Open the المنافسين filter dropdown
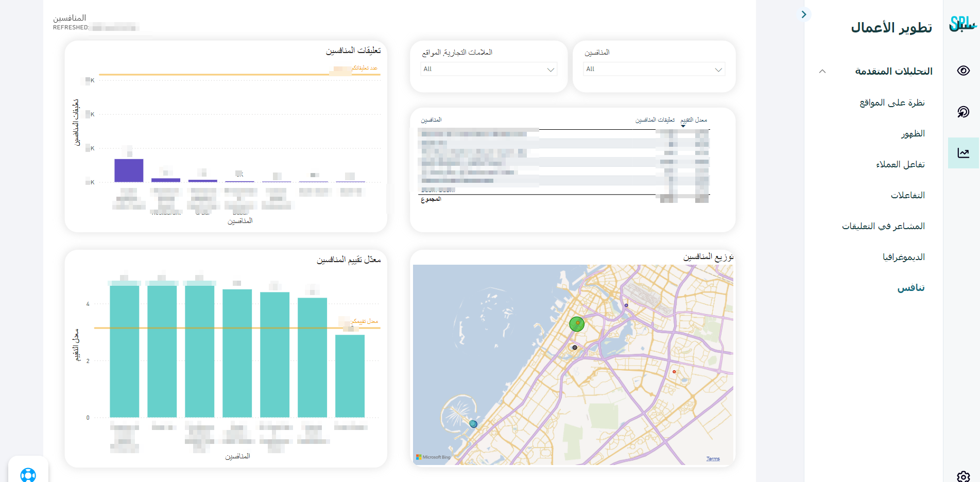Screen dimensions: 980x482 [x=654, y=69]
